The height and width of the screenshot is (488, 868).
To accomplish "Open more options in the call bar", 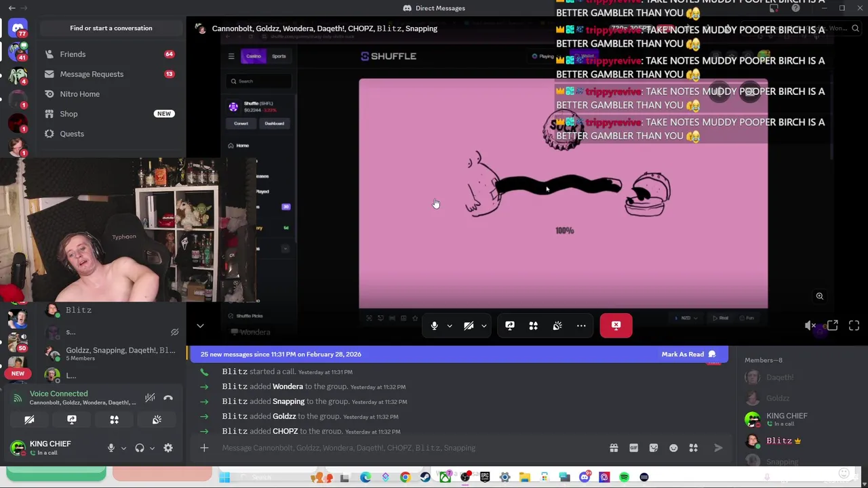I will pyautogui.click(x=581, y=326).
